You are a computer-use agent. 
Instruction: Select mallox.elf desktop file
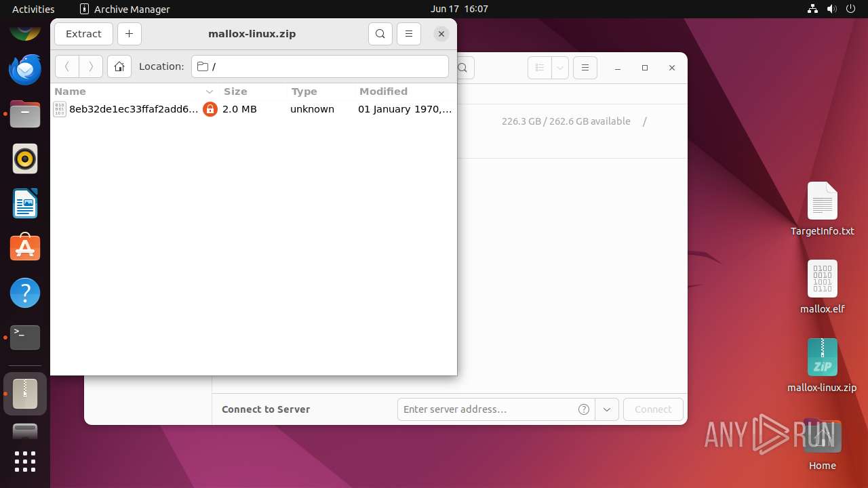tap(823, 287)
